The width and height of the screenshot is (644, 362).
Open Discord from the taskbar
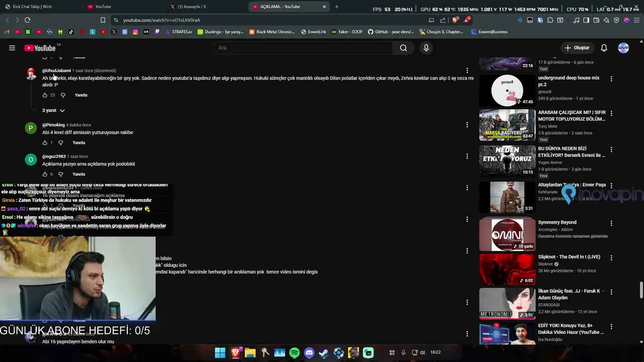point(309,353)
